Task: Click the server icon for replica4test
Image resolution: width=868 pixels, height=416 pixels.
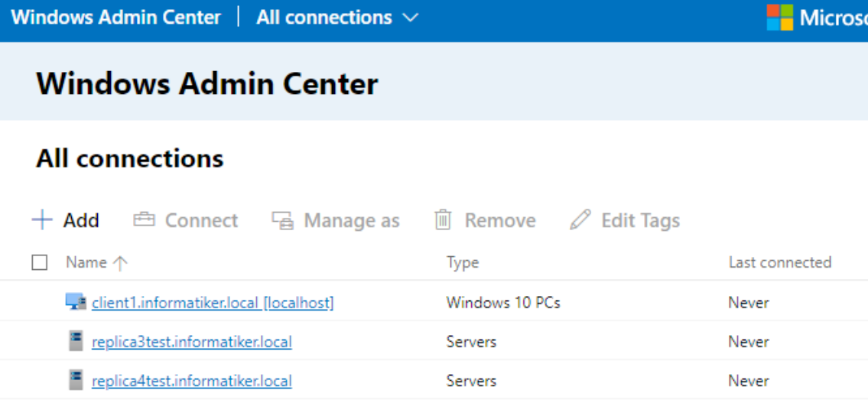Action: pos(76,380)
